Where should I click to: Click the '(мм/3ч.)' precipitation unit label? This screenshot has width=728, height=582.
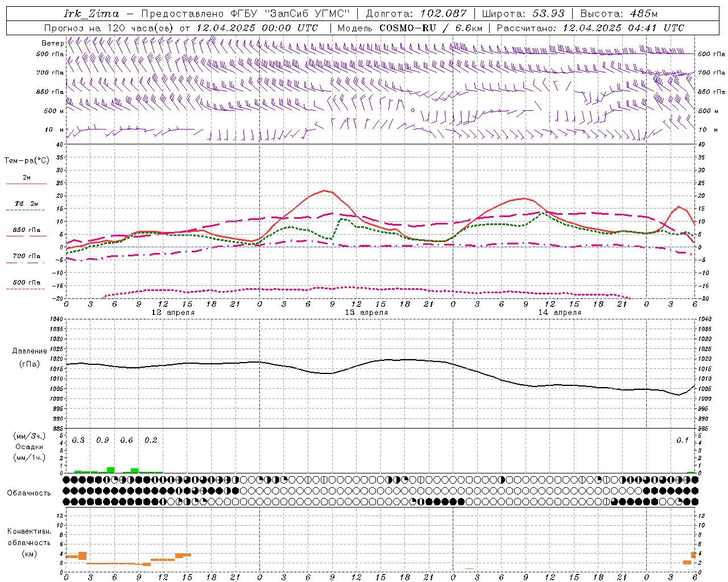click(30, 436)
